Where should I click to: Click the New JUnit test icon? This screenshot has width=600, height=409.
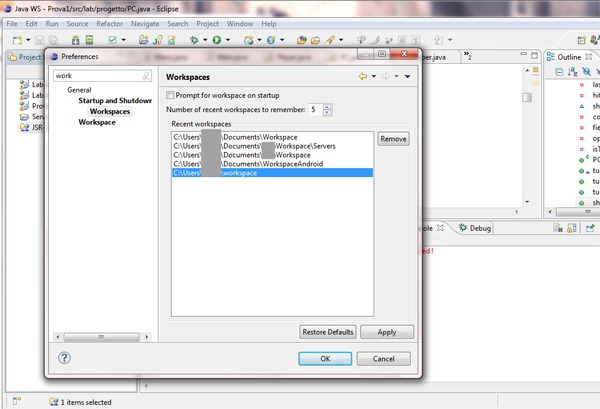coord(158,40)
